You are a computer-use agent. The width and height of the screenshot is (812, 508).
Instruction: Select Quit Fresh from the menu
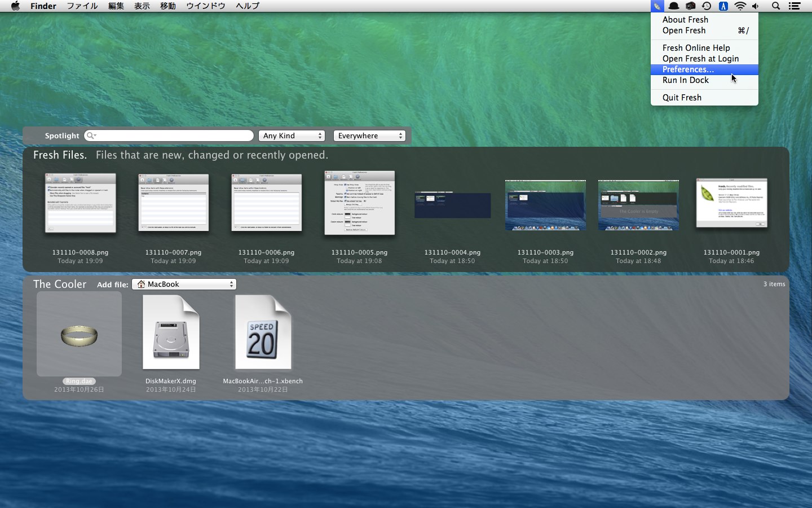click(x=682, y=98)
